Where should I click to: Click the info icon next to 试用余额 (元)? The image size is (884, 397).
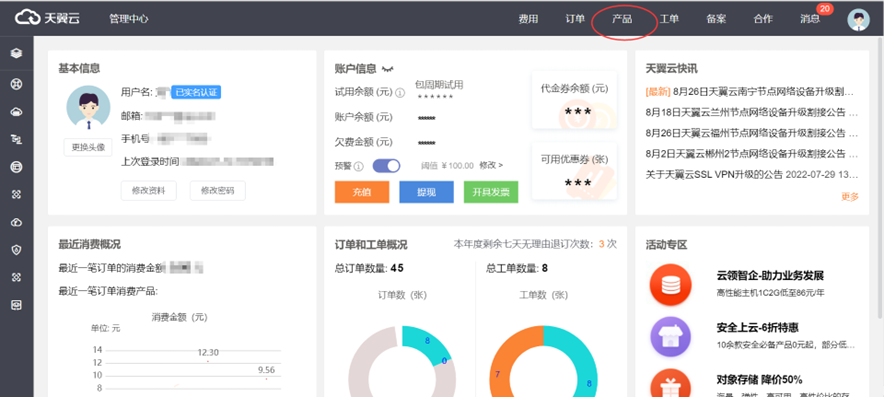(x=400, y=92)
